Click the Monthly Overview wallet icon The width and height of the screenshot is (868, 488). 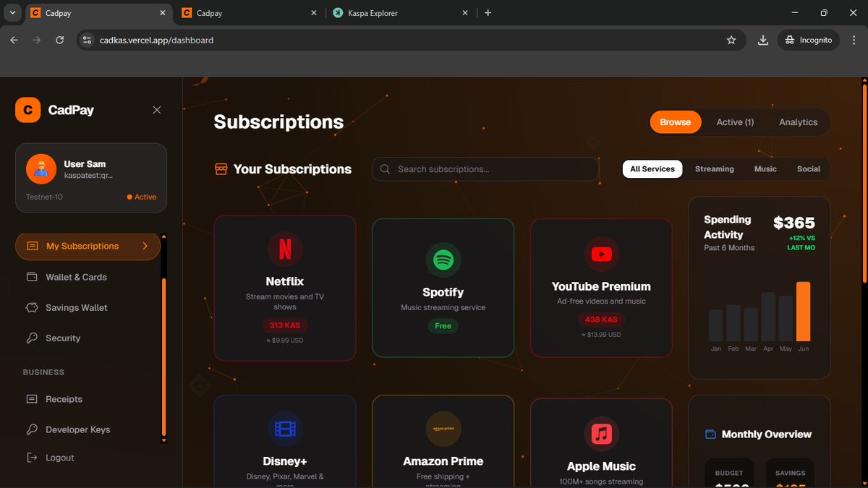click(710, 435)
